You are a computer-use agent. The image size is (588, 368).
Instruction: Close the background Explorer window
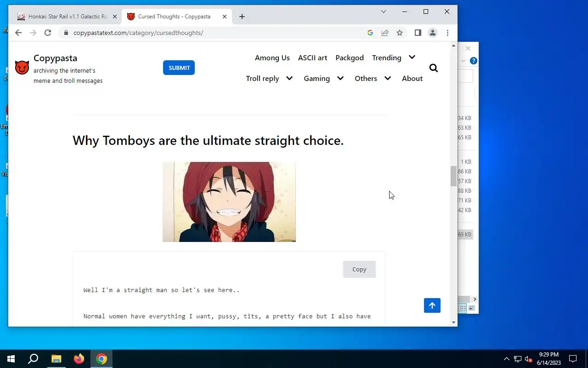(x=468, y=48)
